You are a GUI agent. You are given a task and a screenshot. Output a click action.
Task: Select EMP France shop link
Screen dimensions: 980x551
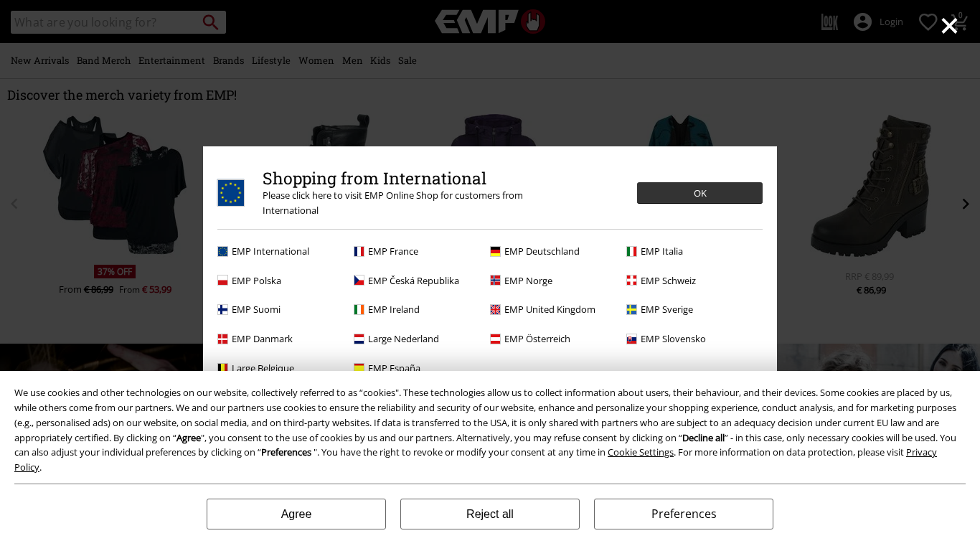click(x=393, y=251)
